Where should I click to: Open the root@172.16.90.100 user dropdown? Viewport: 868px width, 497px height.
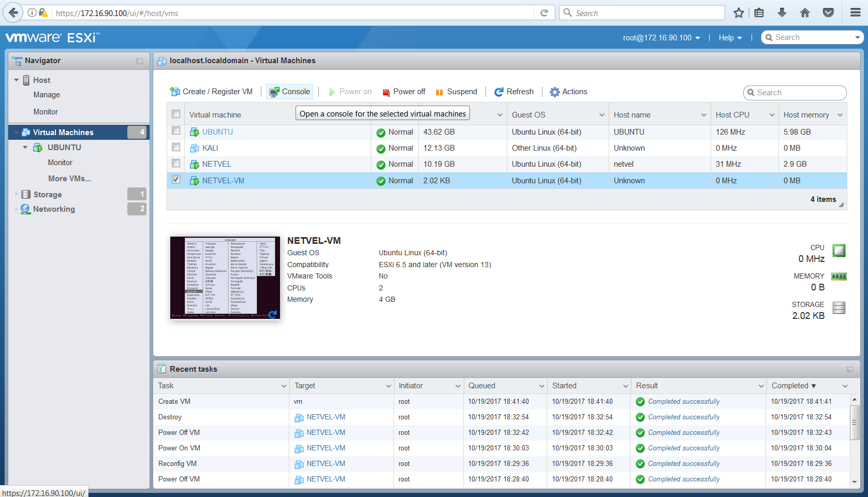point(661,38)
